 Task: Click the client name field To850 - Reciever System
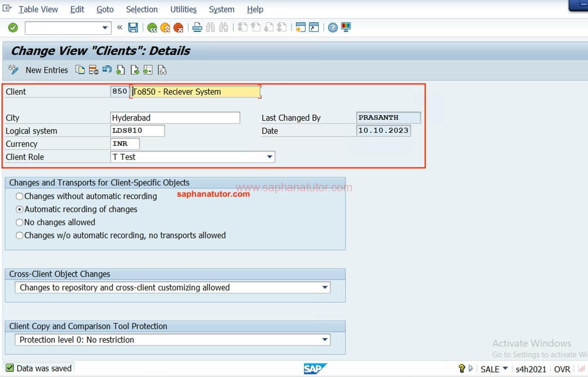[195, 92]
